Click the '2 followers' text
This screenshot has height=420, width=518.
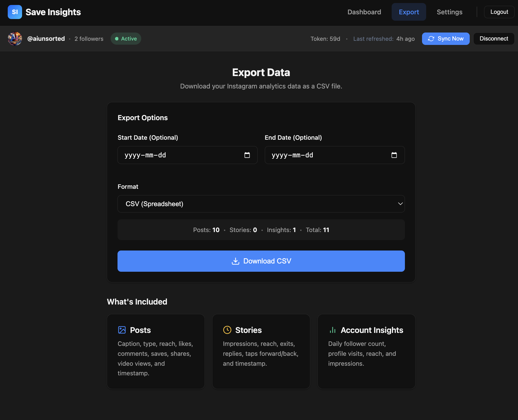point(89,39)
